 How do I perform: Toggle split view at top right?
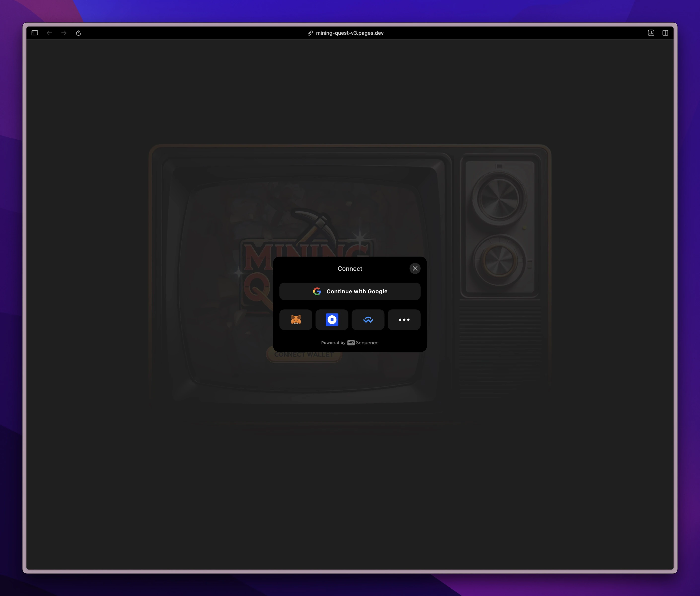665,33
